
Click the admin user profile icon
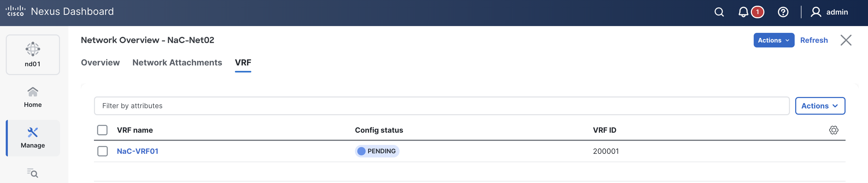click(x=816, y=12)
